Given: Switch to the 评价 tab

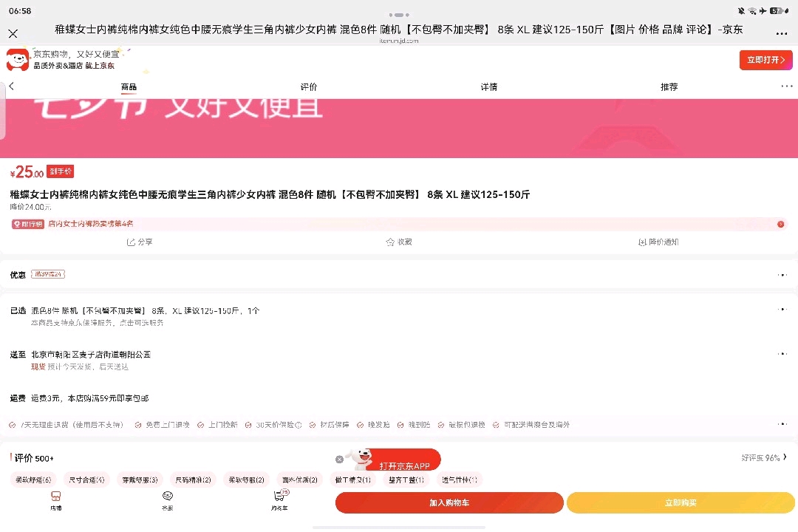Looking at the screenshot, I should click(x=308, y=87).
